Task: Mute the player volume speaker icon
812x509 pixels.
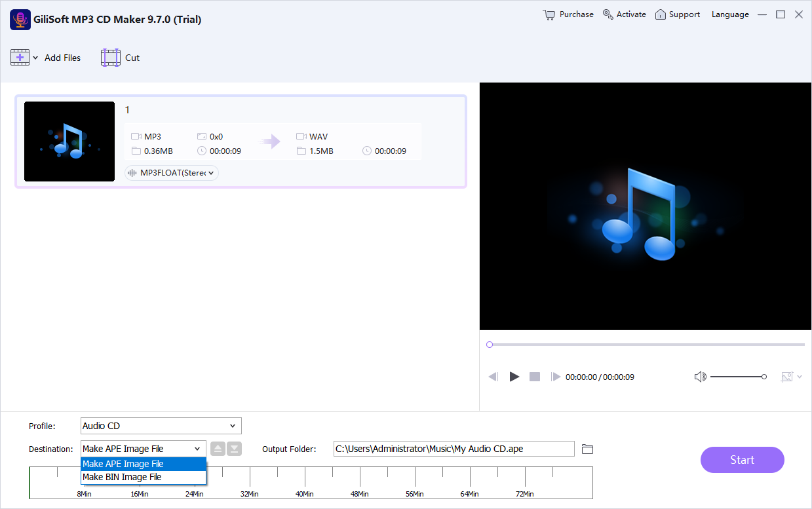Action: tap(700, 377)
